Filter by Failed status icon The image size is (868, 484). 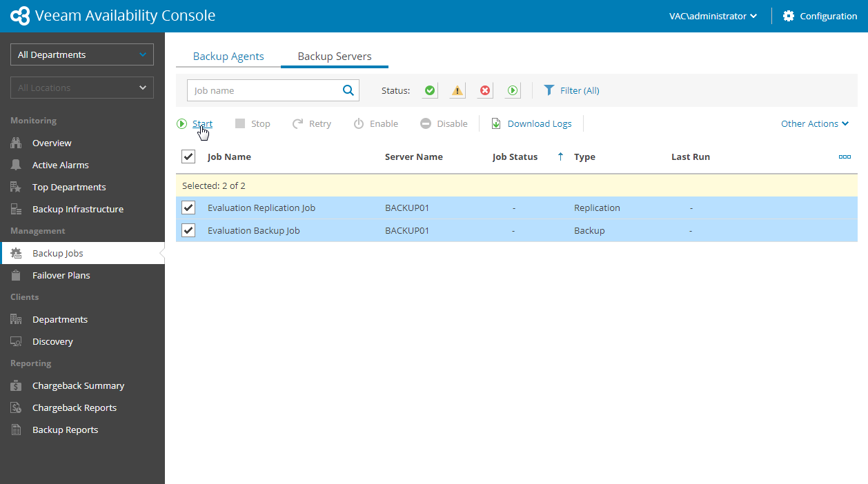(x=485, y=90)
